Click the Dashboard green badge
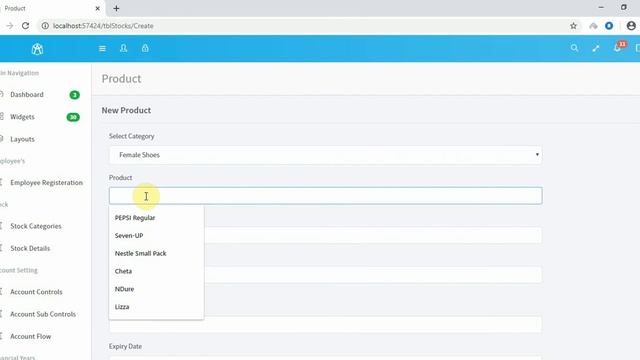 click(x=74, y=95)
